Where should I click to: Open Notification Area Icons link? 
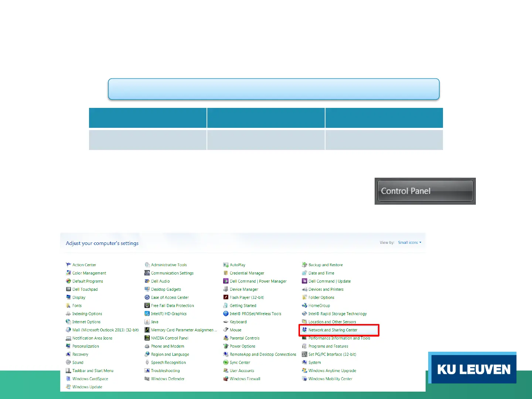click(92, 338)
